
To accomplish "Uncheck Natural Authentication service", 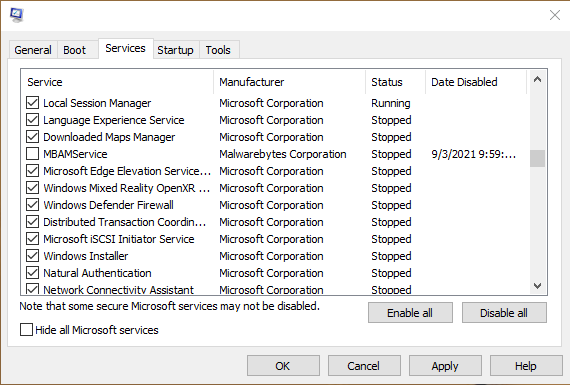I will pos(32,273).
